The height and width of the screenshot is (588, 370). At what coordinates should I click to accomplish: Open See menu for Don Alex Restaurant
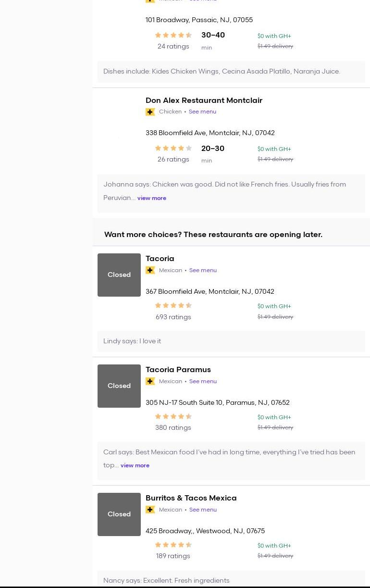[x=202, y=112]
